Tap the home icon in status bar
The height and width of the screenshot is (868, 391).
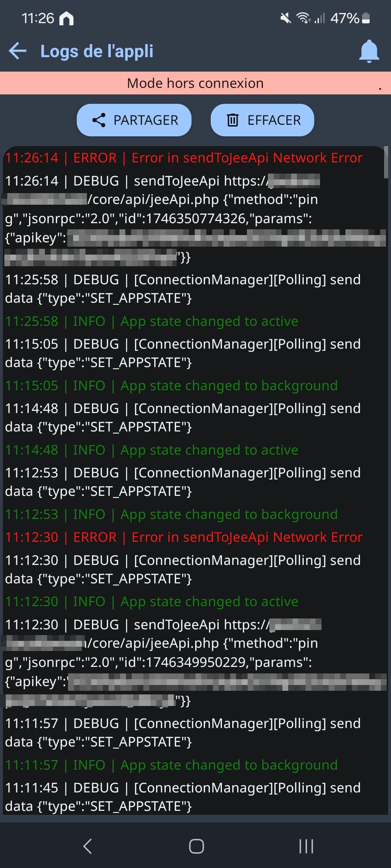tap(66, 18)
